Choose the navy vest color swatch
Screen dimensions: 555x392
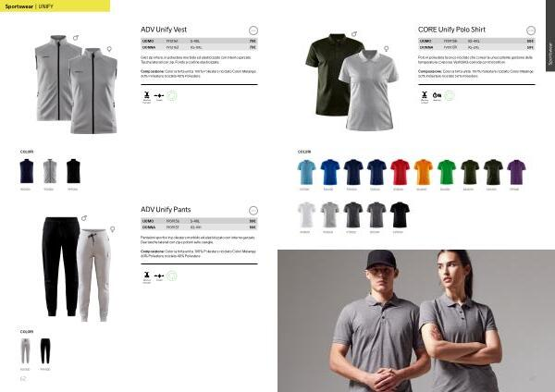click(x=27, y=171)
